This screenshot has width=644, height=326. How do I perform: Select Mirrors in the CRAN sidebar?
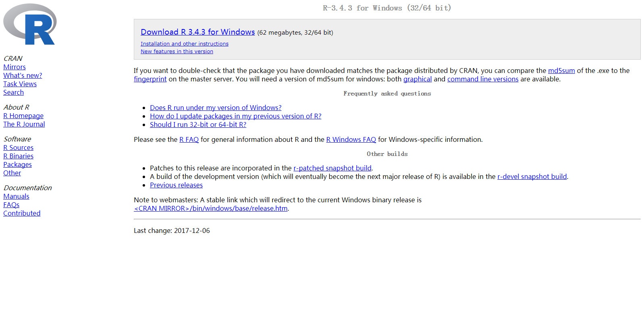15,67
